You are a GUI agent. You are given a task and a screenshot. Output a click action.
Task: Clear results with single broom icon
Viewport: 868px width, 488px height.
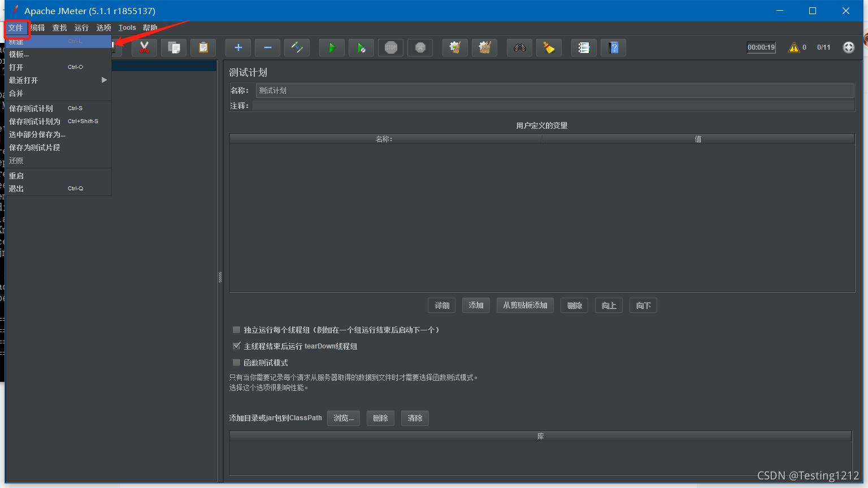(455, 47)
